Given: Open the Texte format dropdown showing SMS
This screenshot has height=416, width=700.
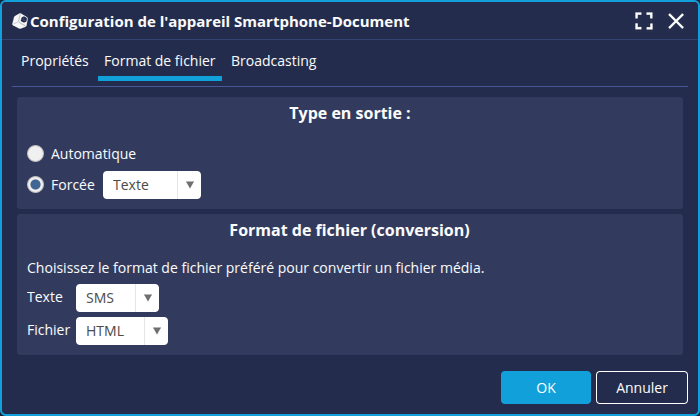Looking at the screenshot, I should click(x=117, y=298).
